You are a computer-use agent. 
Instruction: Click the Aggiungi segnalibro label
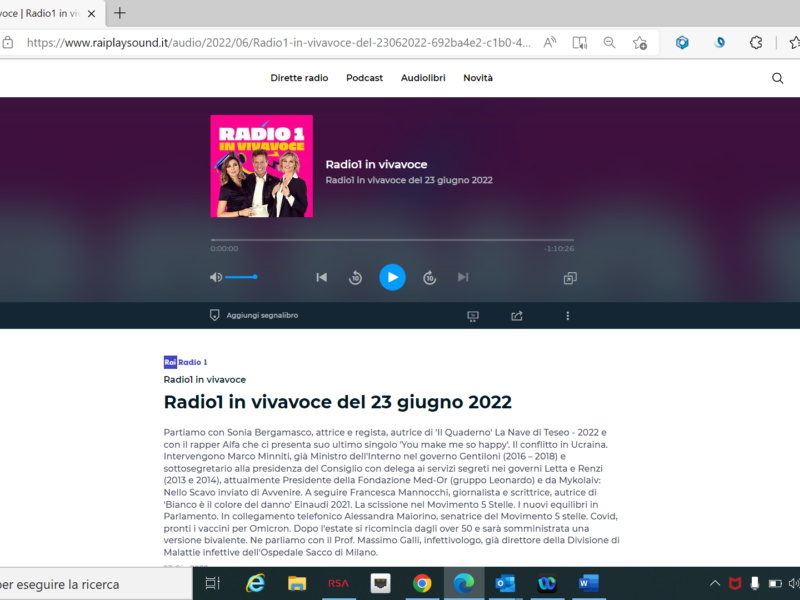click(x=262, y=315)
